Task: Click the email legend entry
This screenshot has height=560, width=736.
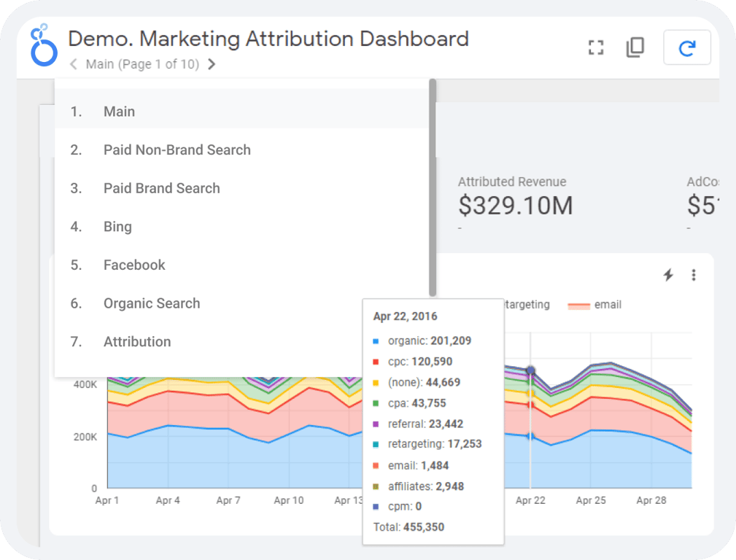Action: click(594, 305)
